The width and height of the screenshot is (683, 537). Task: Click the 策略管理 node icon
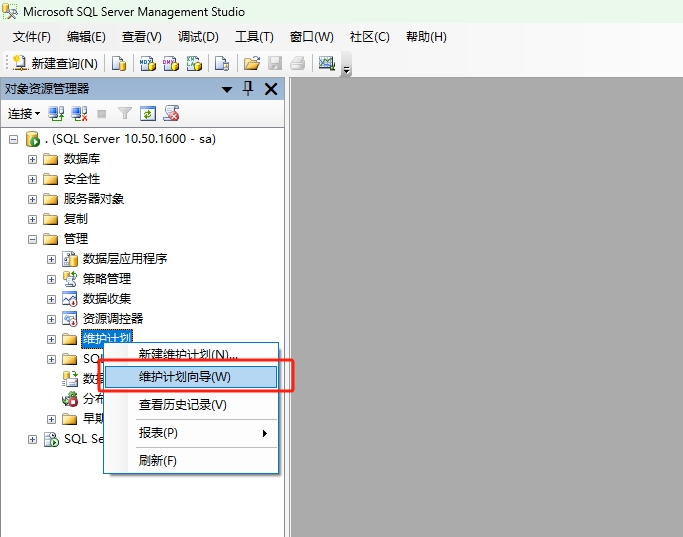point(70,279)
